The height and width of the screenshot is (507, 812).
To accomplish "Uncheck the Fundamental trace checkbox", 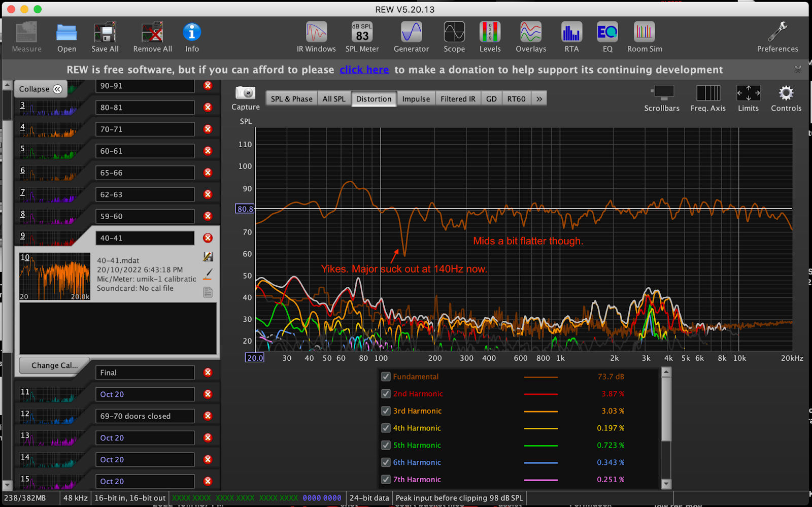I will pyautogui.click(x=386, y=377).
